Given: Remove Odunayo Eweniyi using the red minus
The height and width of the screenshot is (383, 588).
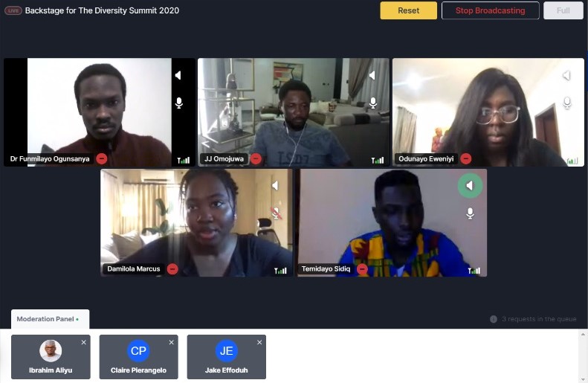Looking at the screenshot, I should 466,158.
